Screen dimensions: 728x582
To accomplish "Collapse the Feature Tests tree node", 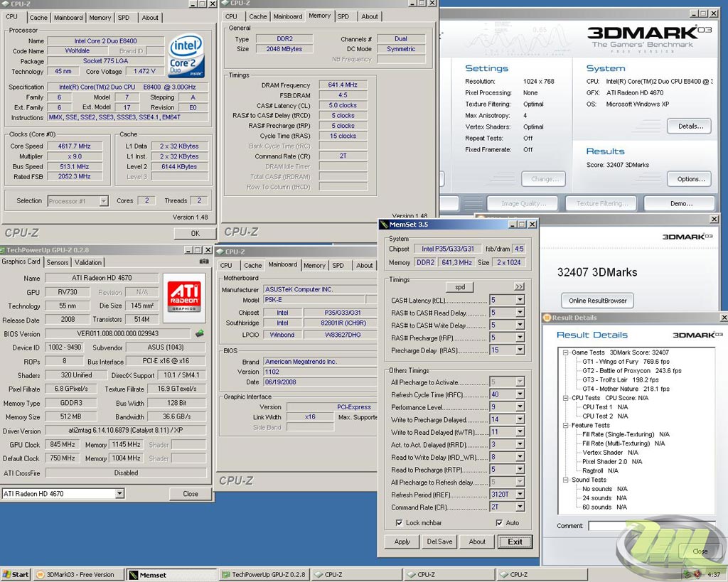I will tap(565, 425).
